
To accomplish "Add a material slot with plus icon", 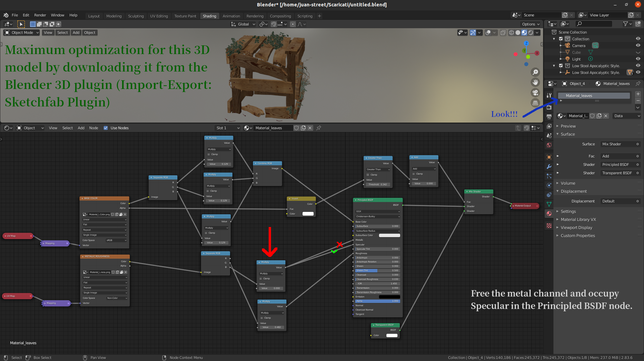I will [638, 94].
